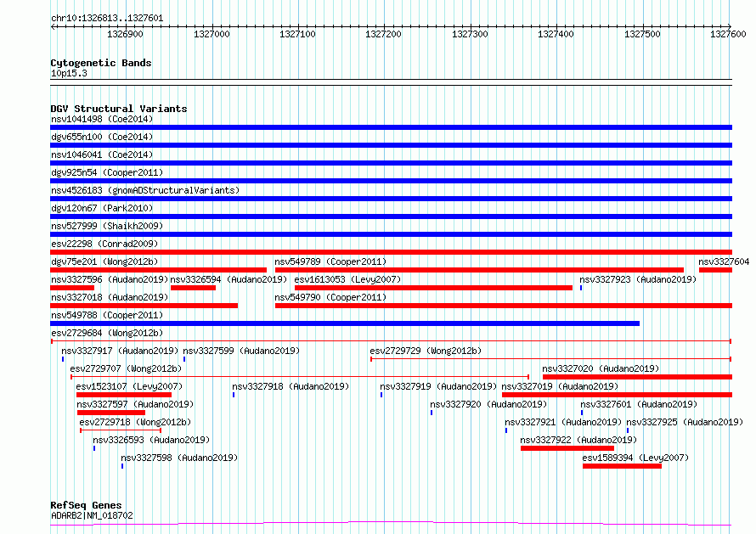Viewport: 756px width, 534px height.
Task: Click the nsv1041498 (Coe2014) variant bar
Action: coord(391,127)
